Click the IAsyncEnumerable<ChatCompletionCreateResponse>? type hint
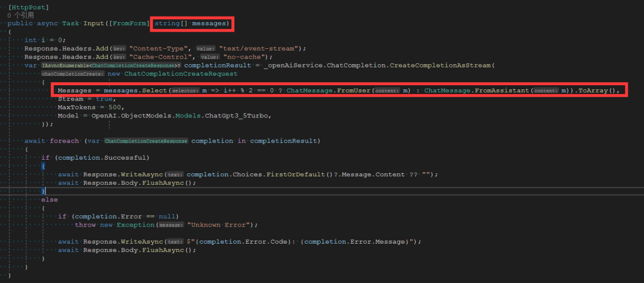Viewport: 644px width, 283px height. (112, 65)
